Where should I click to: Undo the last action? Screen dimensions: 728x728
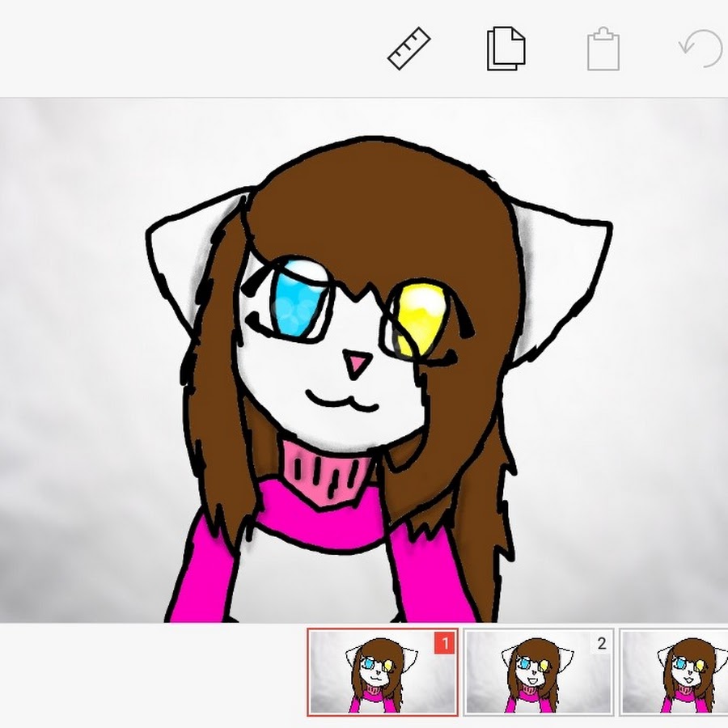pyautogui.click(x=700, y=49)
